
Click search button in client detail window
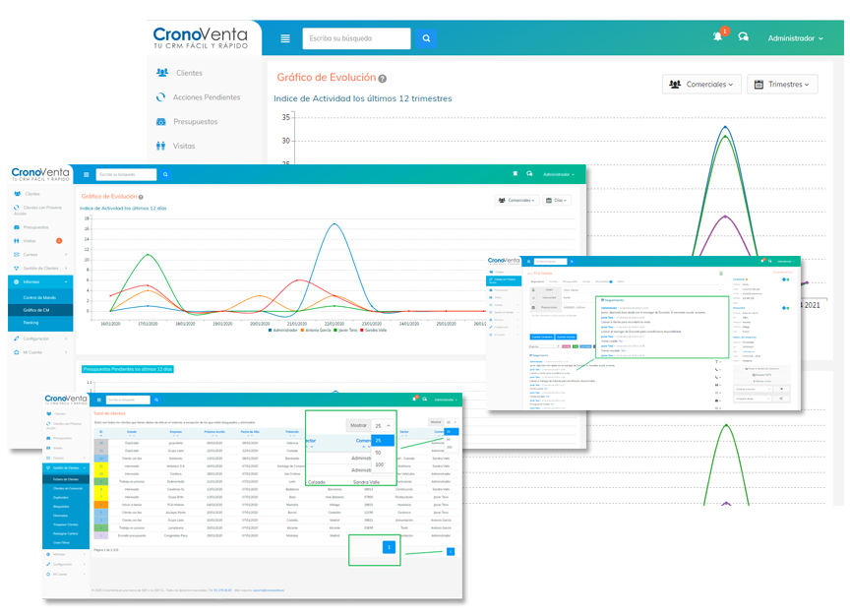tap(572, 262)
